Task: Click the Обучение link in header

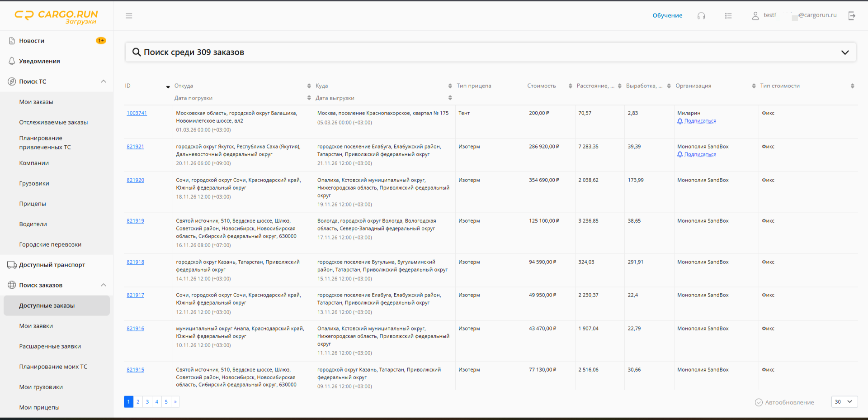Action: tap(667, 15)
